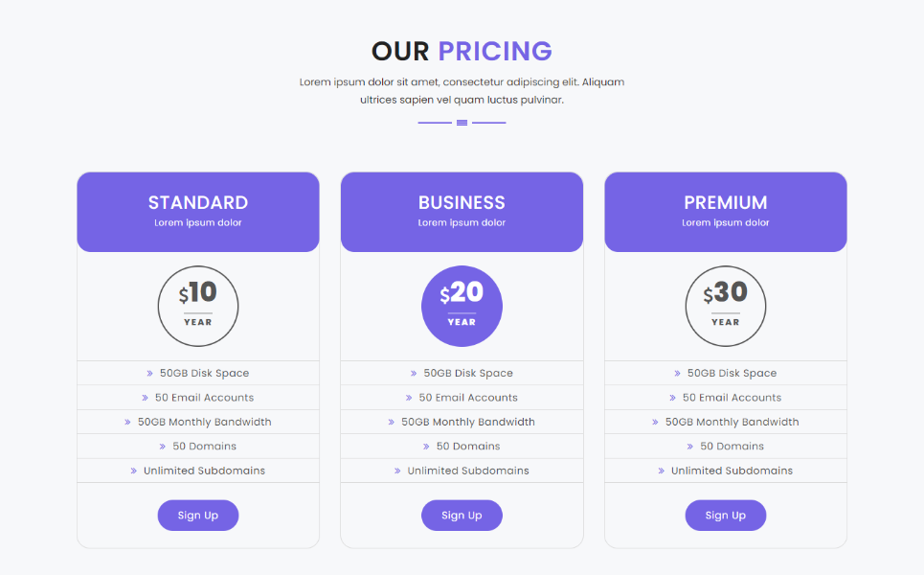
Task: Click the arrow icon beside Standard 50 Domains
Action: (x=163, y=447)
